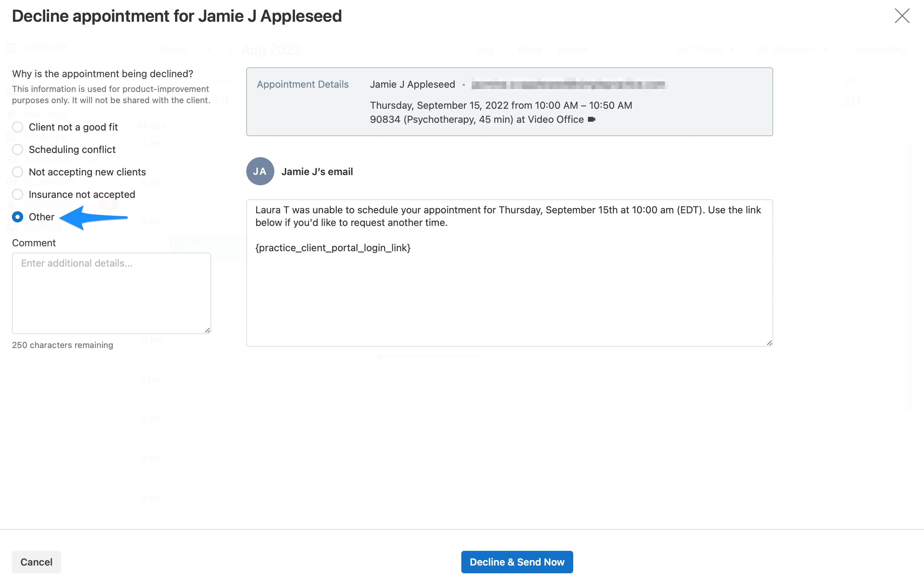
Task: Select 'Client not a good fit' reason
Action: coord(18,127)
